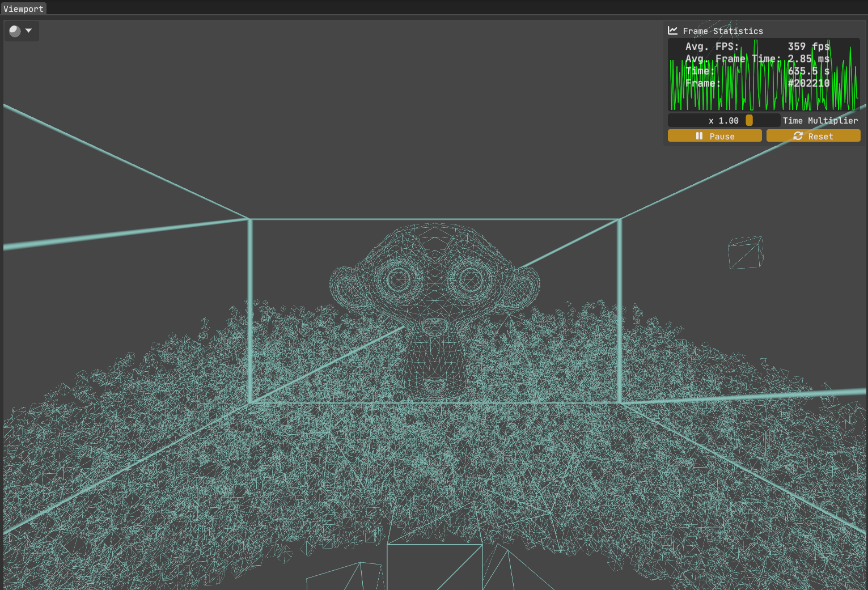868x590 pixels.
Task: Click the Avg. FPS readout of 359 fps
Action: click(x=808, y=46)
